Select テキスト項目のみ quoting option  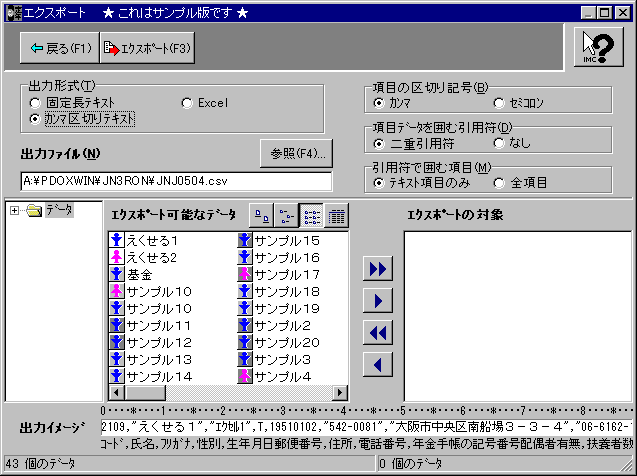pos(379,183)
